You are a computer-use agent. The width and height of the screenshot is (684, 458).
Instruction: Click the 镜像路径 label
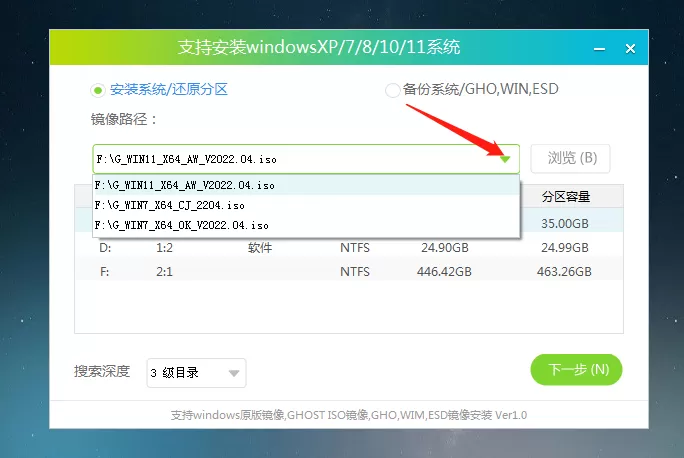[124, 119]
